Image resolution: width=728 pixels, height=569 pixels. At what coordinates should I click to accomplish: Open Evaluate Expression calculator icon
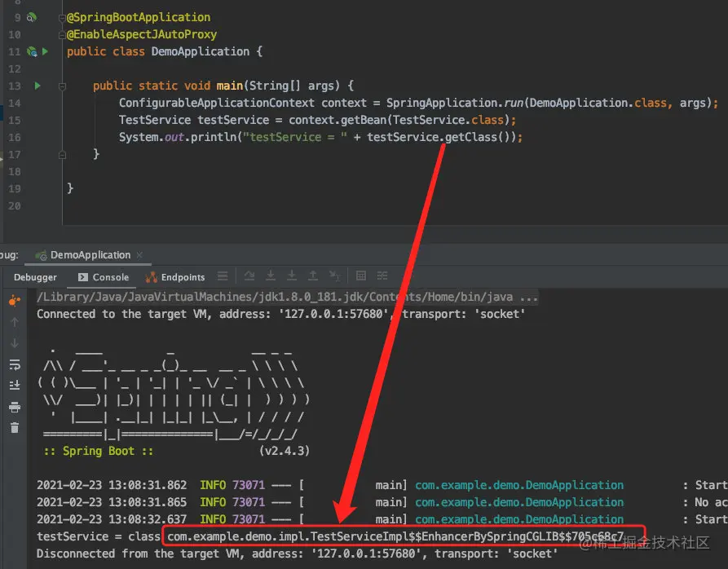pyautogui.click(x=361, y=276)
